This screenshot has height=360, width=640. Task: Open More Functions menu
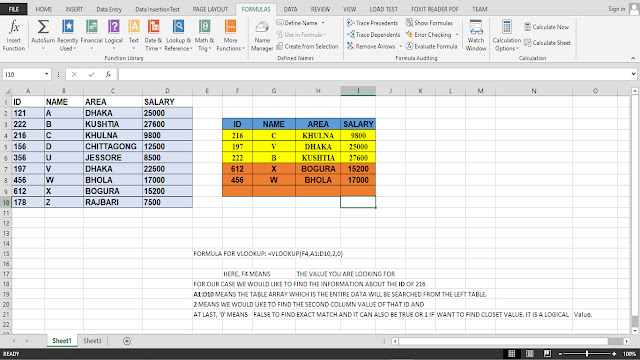[231, 36]
